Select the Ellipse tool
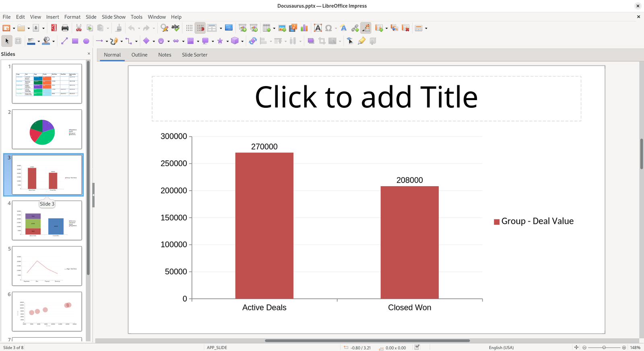644x351 pixels. [x=86, y=41]
